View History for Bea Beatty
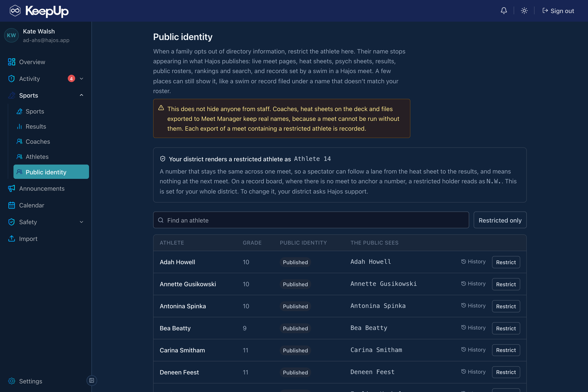588x392 pixels. pos(473,327)
